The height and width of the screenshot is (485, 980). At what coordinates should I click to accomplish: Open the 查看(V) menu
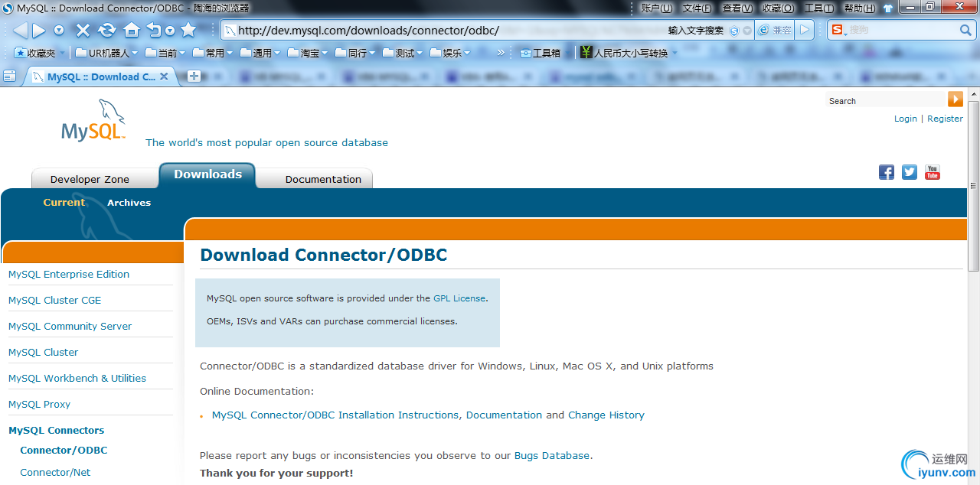click(x=737, y=8)
